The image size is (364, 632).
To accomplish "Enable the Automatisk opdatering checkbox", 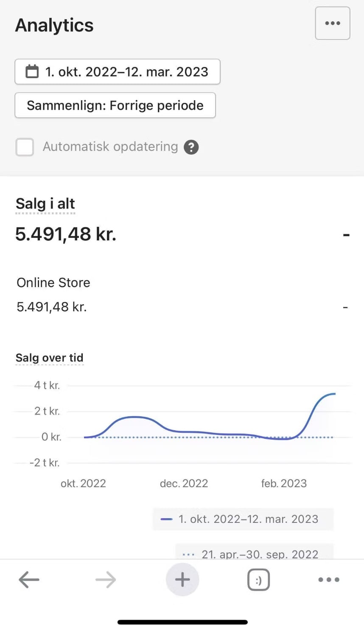I will [25, 147].
